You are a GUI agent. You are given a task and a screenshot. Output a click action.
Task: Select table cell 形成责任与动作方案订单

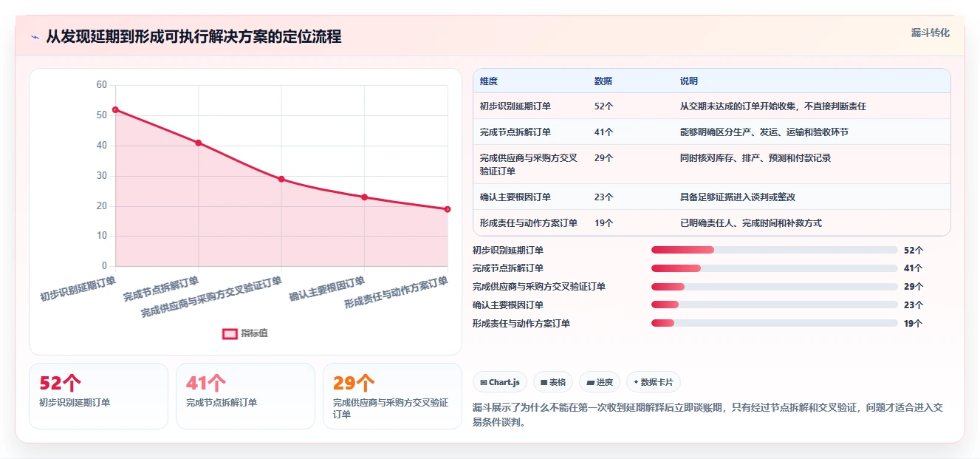tap(529, 222)
